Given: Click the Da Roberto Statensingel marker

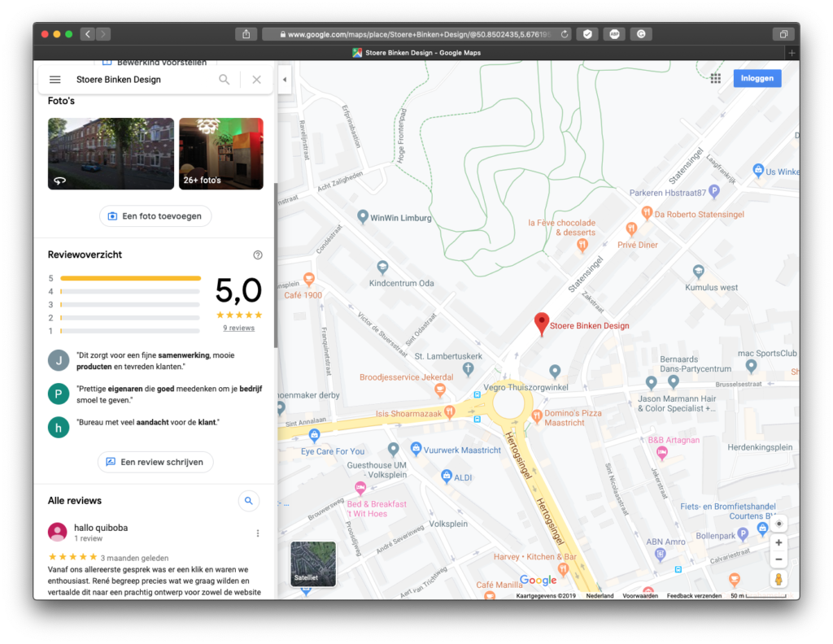Looking at the screenshot, I should click(x=647, y=213).
